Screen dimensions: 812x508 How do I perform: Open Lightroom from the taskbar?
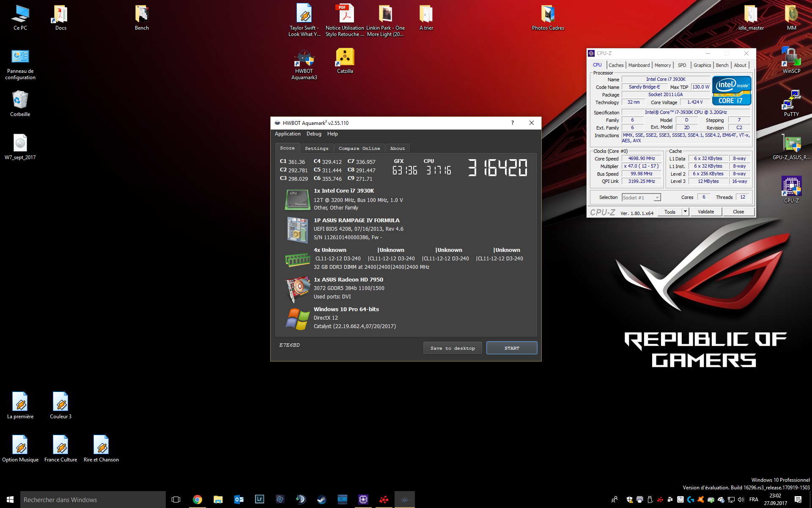259,500
